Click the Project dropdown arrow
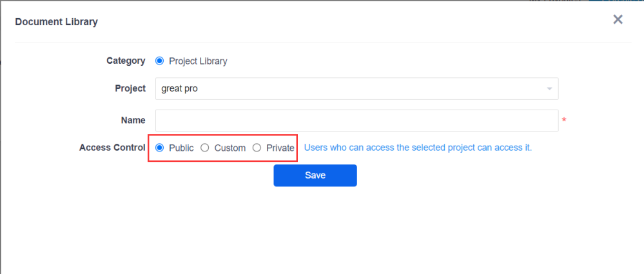The height and width of the screenshot is (274, 644). [549, 89]
